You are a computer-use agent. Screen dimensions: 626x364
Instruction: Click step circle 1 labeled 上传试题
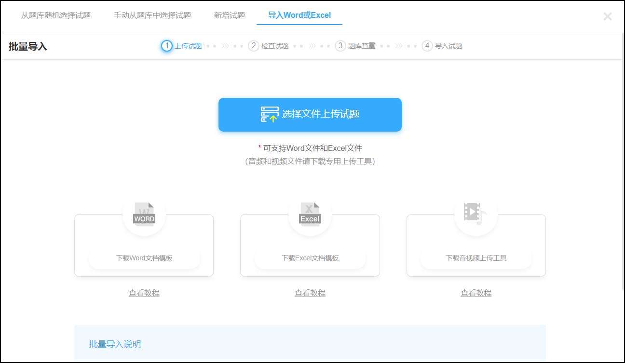click(167, 46)
